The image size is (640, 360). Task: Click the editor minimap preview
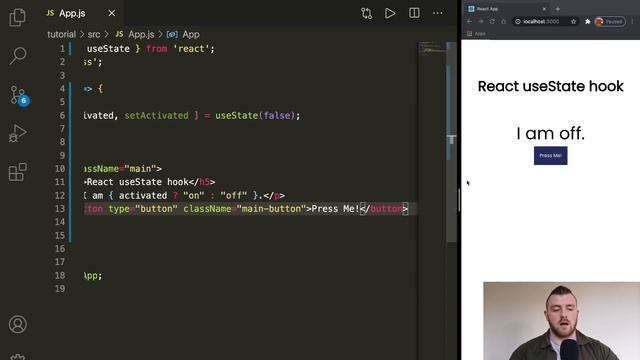coord(432,49)
